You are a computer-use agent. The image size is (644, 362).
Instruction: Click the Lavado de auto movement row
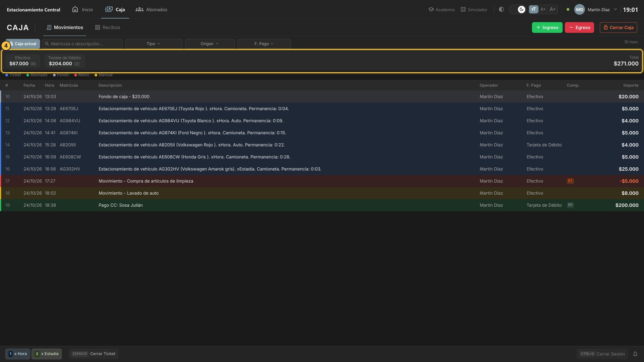pyautogui.click(x=322, y=193)
